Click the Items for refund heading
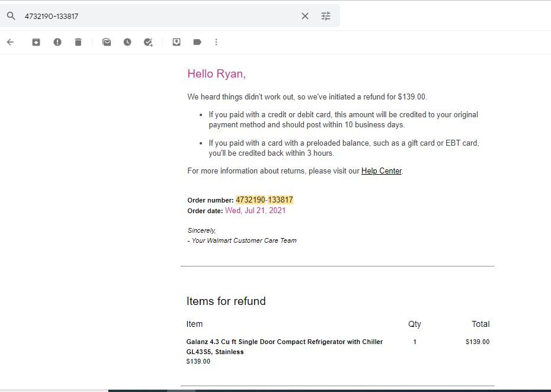 coord(226,301)
